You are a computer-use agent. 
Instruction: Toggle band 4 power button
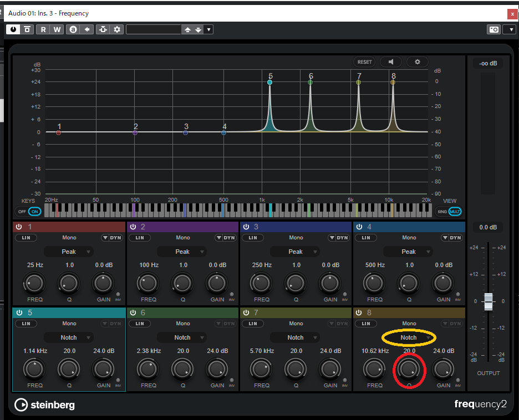point(359,227)
